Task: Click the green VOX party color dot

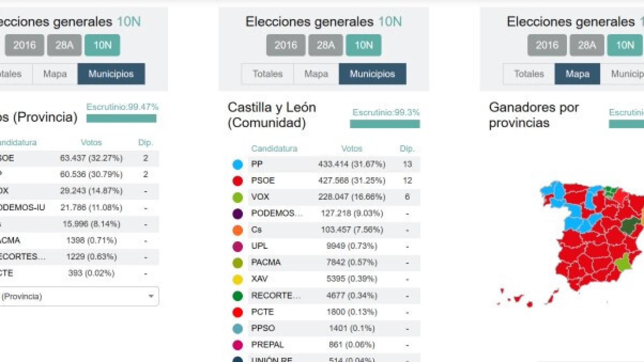Action: point(237,197)
